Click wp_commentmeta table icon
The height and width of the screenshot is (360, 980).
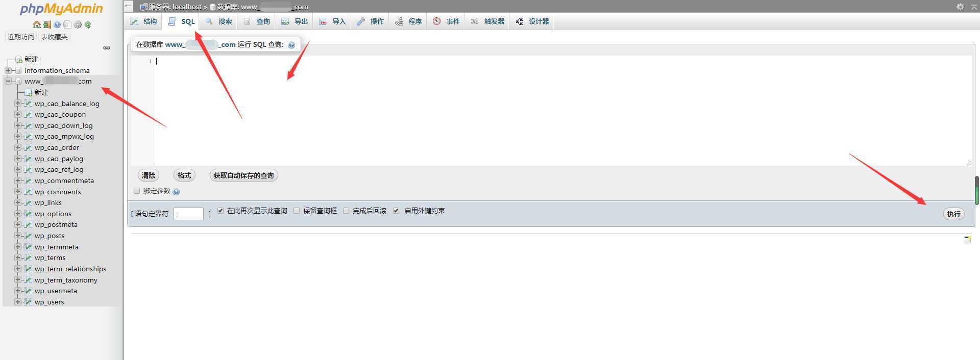coord(29,181)
